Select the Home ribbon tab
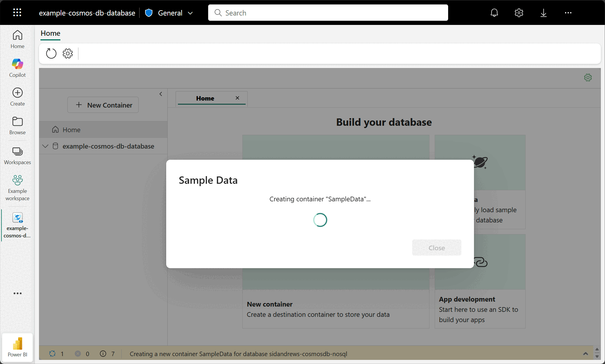Viewport: 605px width, 364px height. (x=50, y=33)
